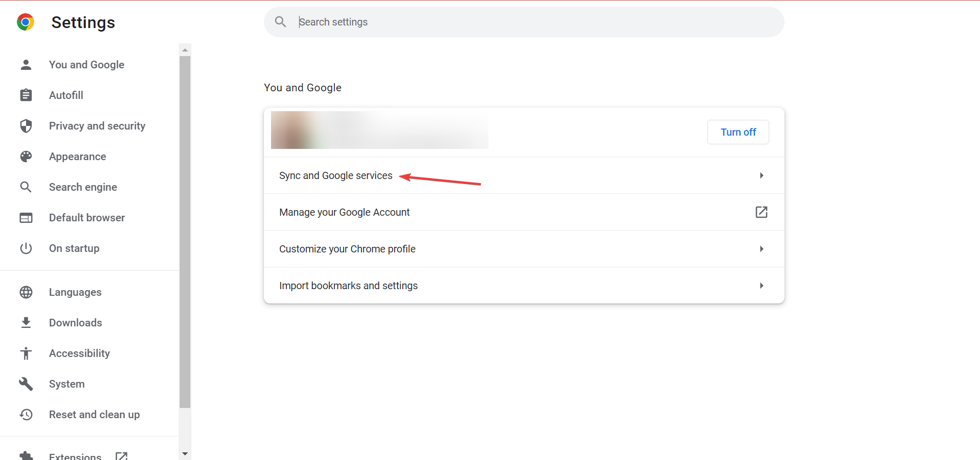Click the globe icon for Languages
Viewport: 980px width, 460px height.
(x=26, y=292)
